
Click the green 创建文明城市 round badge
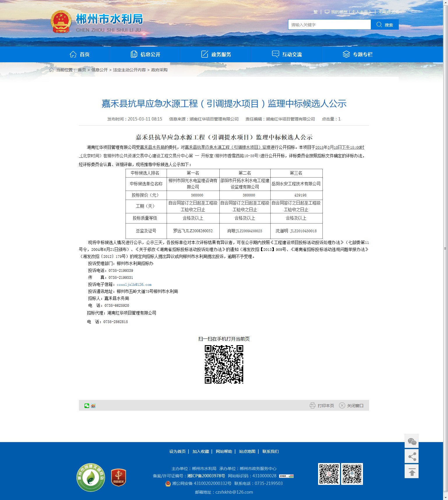(91, 477)
